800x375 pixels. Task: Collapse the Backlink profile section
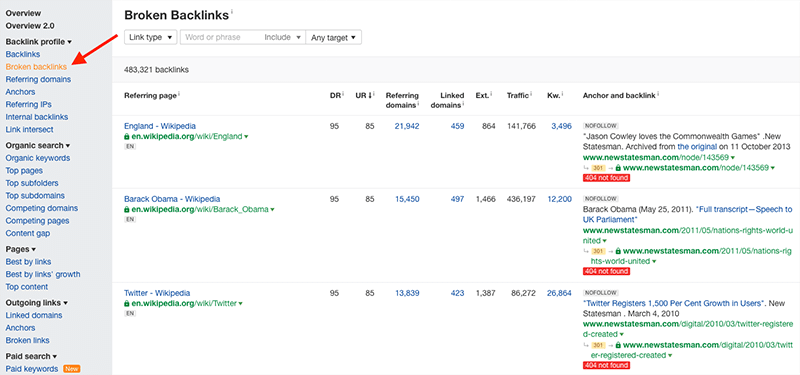(x=38, y=42)
